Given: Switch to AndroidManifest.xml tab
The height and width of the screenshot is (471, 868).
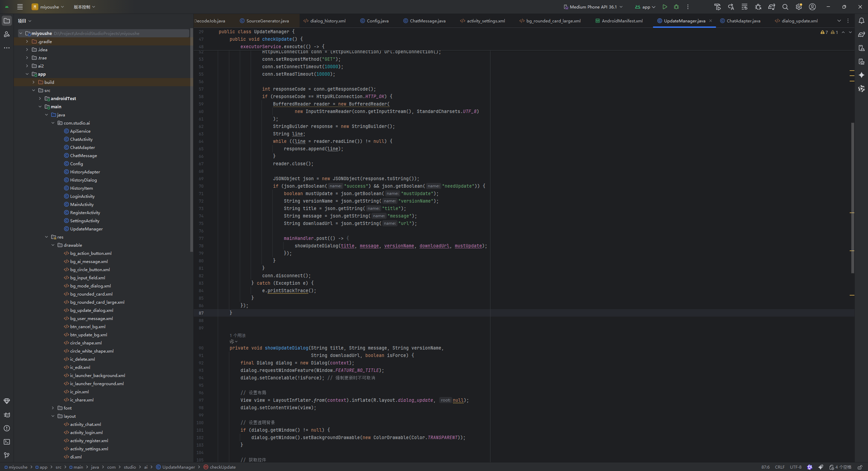Looking at the screenshot, I should [x=622, y=21].
